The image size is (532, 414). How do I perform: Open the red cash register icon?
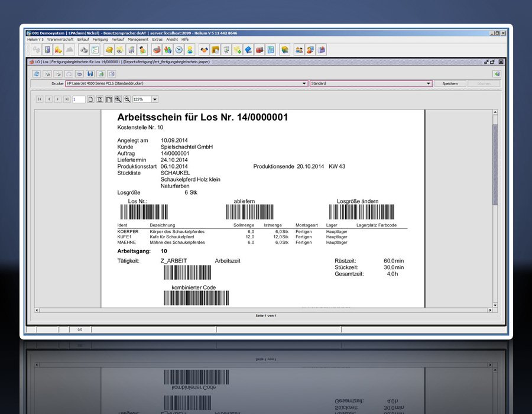point(259,50)
